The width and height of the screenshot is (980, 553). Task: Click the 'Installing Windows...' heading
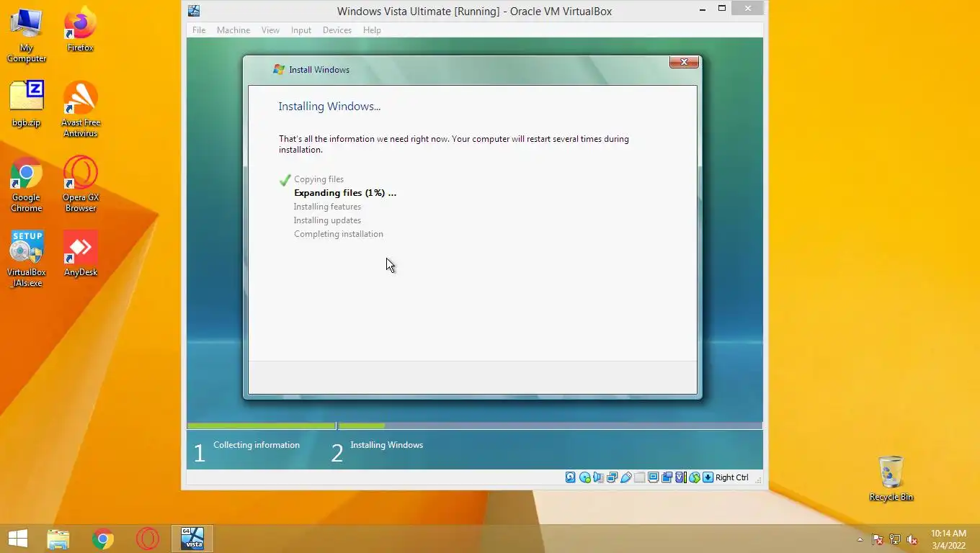pyautogui.click(x=329, y=107)
